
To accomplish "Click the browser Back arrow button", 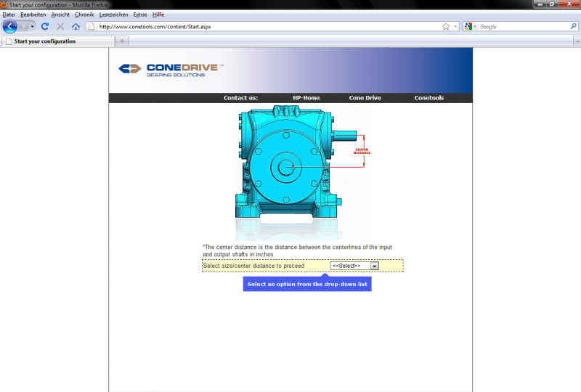I will click(x=9, y=27).
